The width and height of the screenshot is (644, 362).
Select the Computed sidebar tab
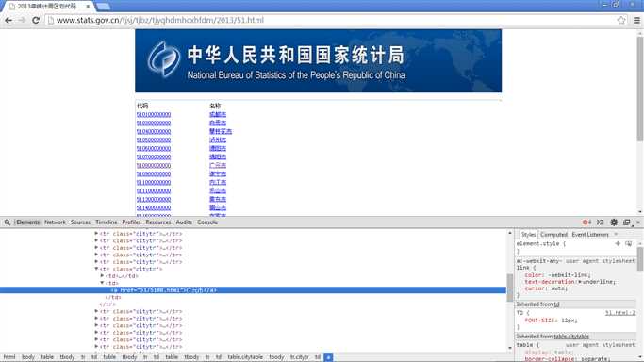(553, 235)
